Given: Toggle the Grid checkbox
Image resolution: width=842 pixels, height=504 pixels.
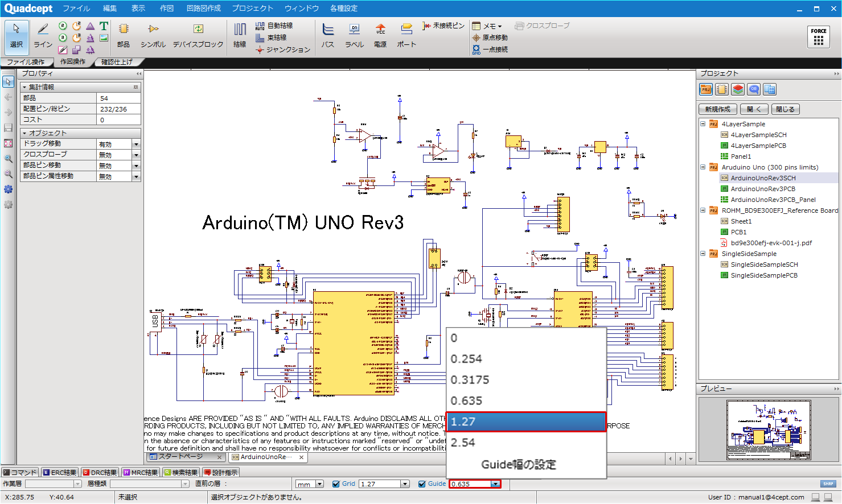Looking at the screenshot, I should tap(336, 484).
